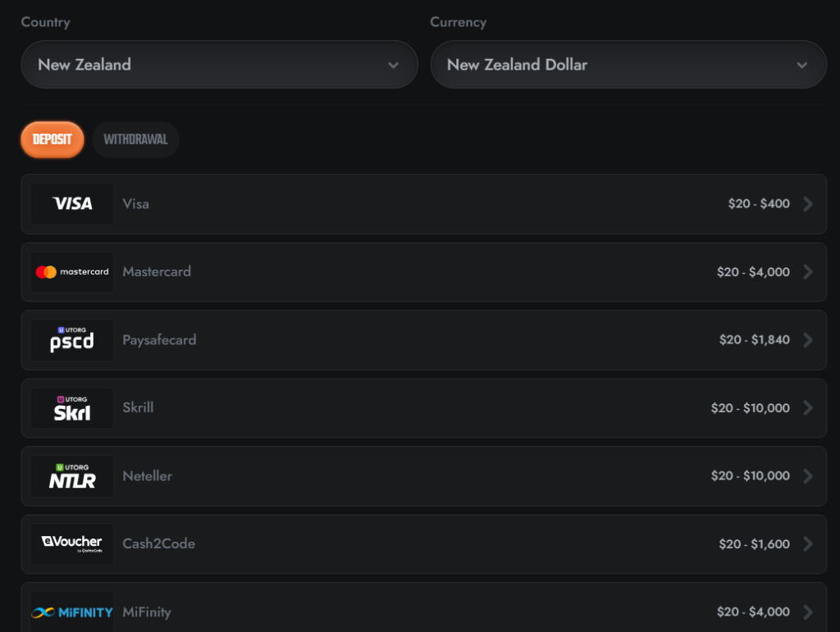Click the Neteller NTLR logo

tap(72, 475)
